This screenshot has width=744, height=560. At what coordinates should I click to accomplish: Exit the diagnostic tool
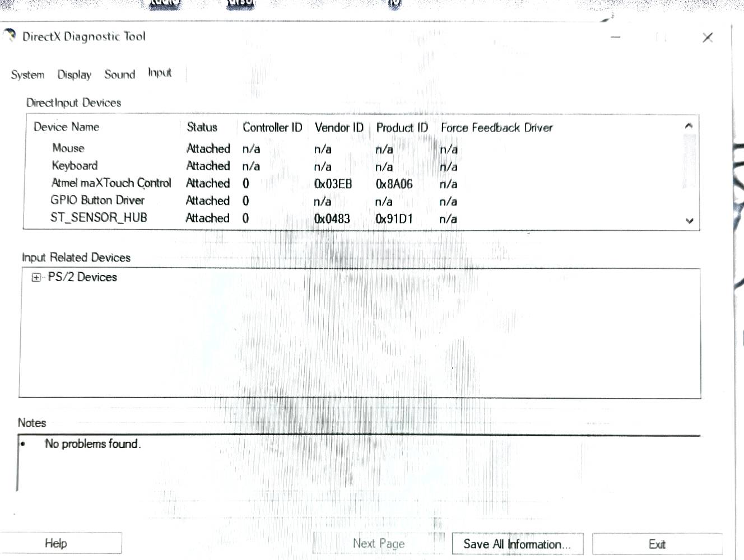point(657,544)
